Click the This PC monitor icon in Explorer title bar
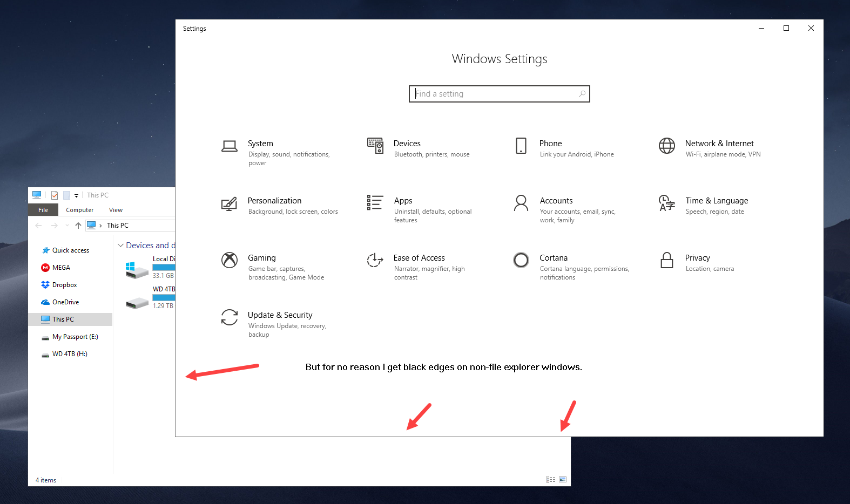This screenshot has width=850, height=504. 37,195
